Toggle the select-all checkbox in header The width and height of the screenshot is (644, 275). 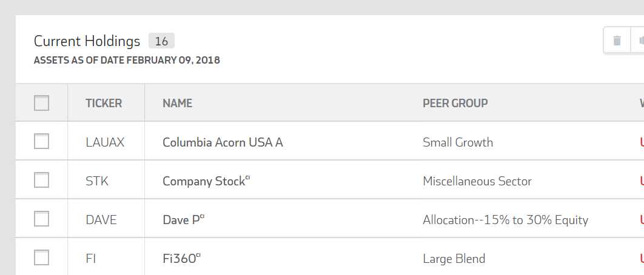(x=41, y=103)
